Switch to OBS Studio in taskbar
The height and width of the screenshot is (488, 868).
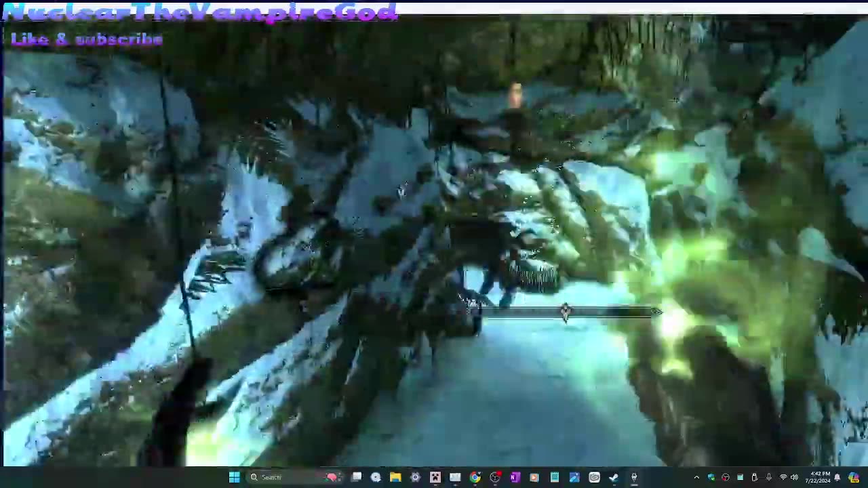[495, 477]
